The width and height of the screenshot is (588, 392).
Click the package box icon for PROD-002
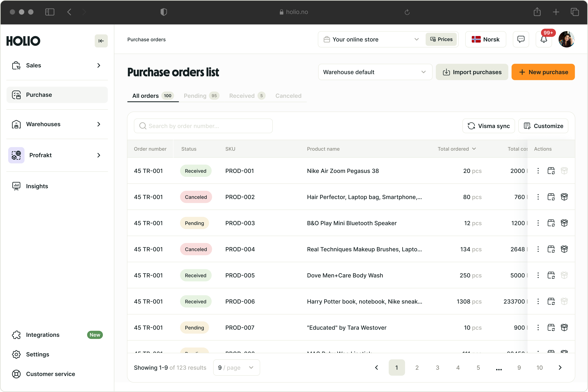(564, 197)
